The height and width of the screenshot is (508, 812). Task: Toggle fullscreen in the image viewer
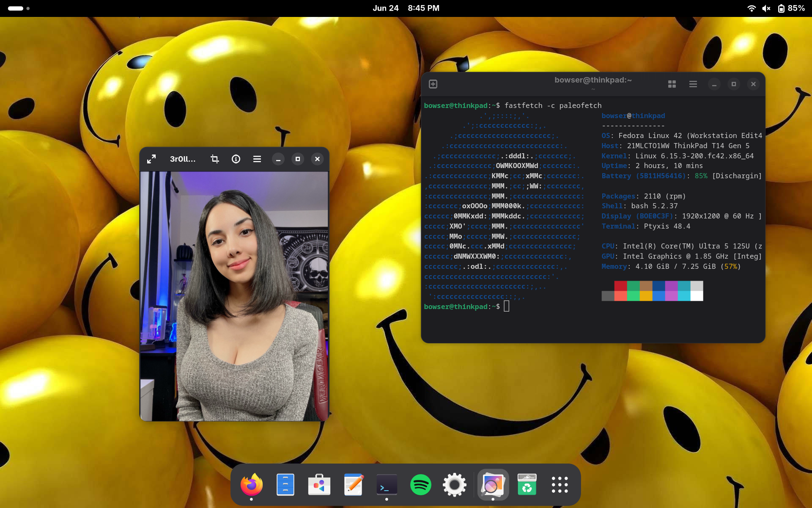[151, 159]
